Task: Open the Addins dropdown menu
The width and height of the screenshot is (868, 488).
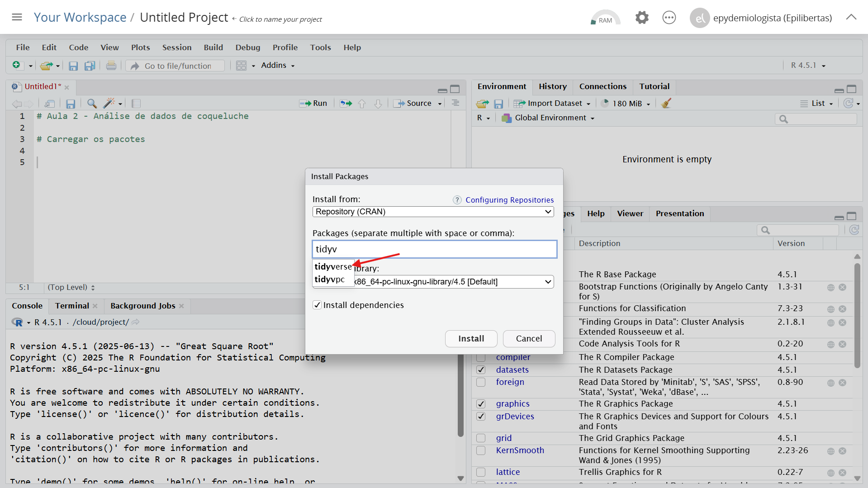Action: pyautogui.click(x=277, y=66)
